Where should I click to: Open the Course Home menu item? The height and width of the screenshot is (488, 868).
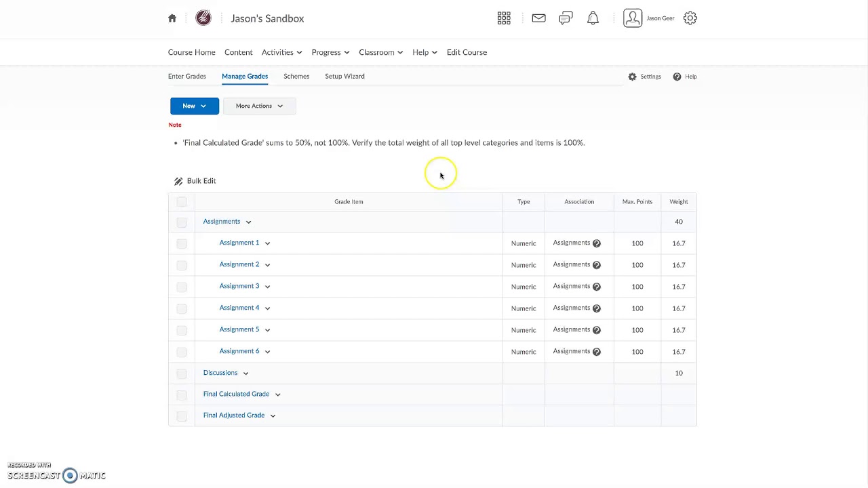point(192,52)
